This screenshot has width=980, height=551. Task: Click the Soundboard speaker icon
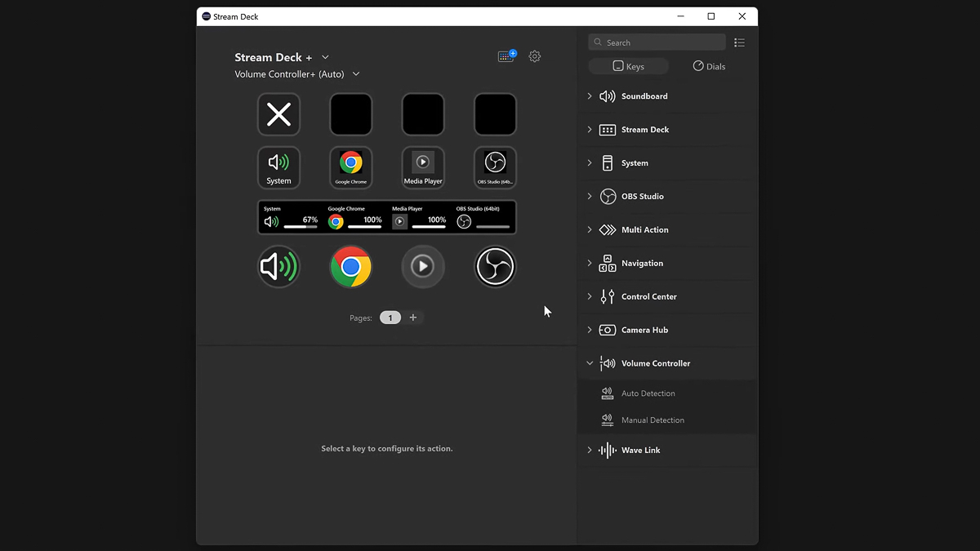[x=608, y=96]
